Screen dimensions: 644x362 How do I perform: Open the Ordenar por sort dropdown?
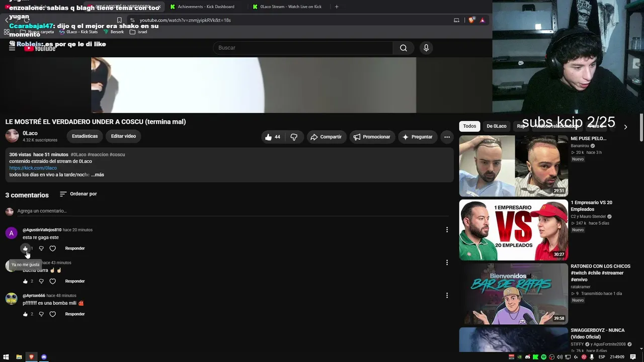(x=78, y=194)
